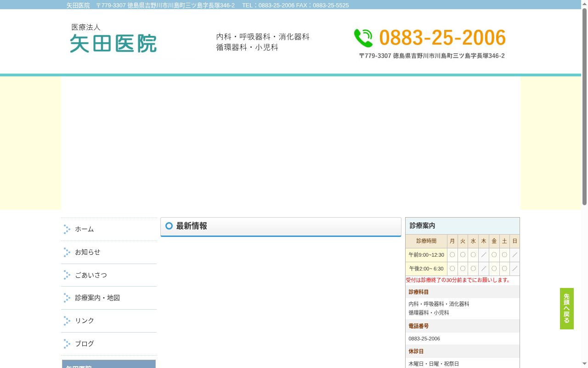Click the bullet icon beside 診療案内・地図
This screenshot has height=368, width=588.
[67, 298]
